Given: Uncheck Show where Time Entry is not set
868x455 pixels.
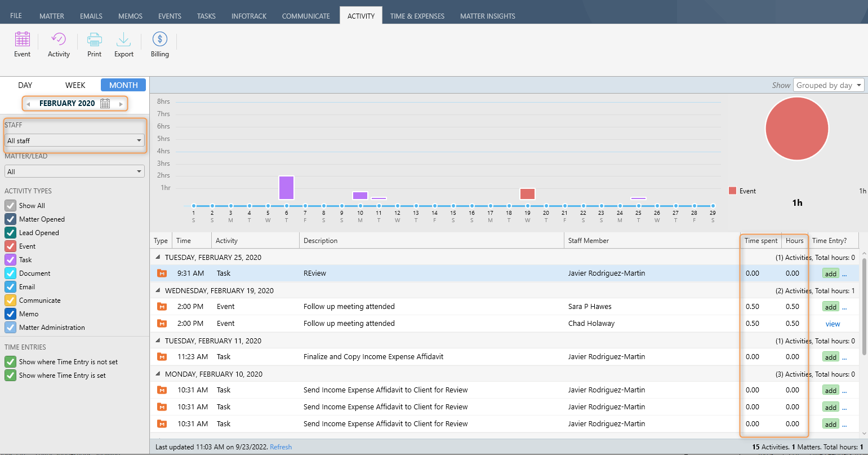Looking at the screenshot, I should [x=10, y=361].
